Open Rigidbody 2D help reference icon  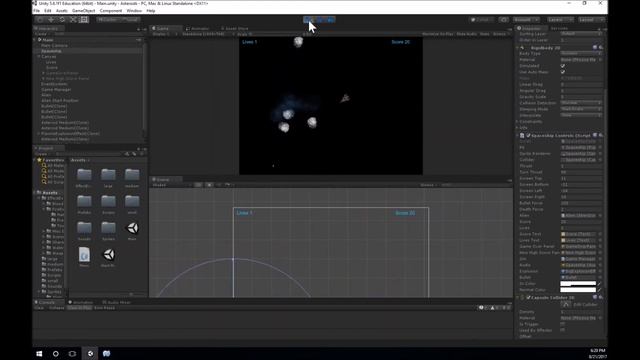[x=595, y=48]
